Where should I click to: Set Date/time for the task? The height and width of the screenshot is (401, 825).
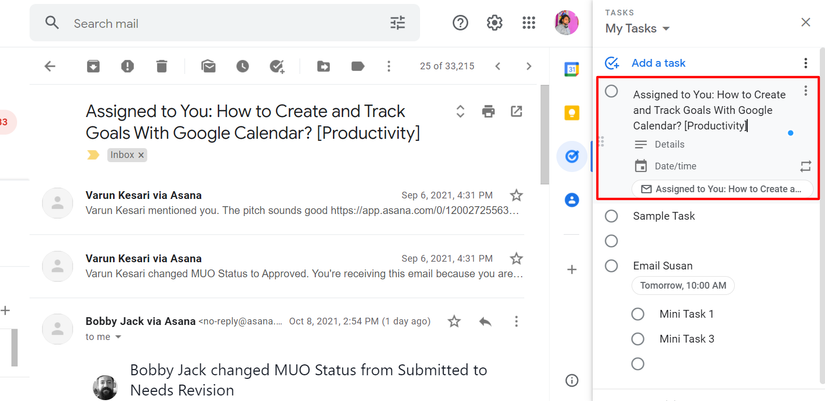675,166
